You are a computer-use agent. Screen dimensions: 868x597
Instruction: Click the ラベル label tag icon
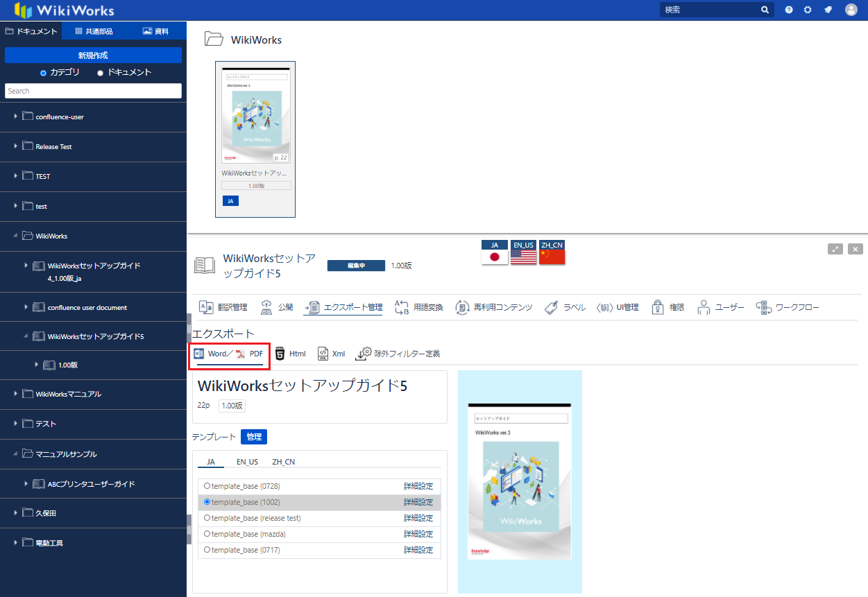[552, 307]
